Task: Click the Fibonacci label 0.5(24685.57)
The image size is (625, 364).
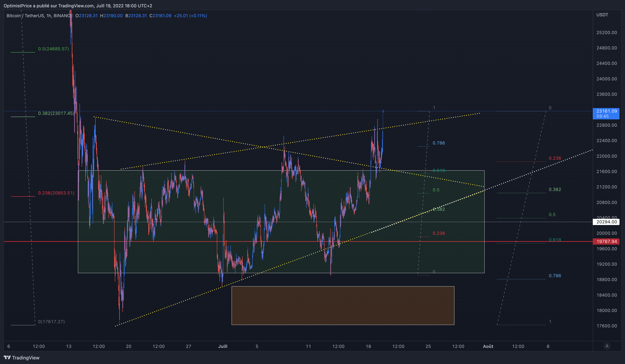Action: tap(53, 49)
